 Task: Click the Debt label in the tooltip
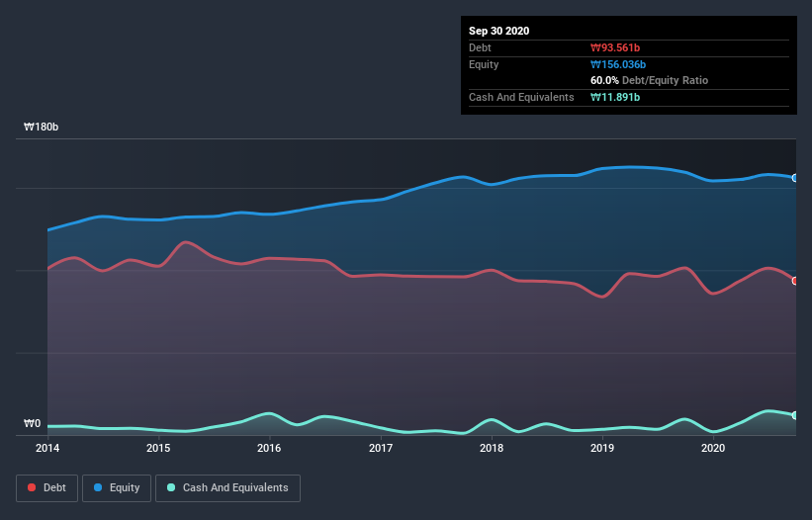(x=480, y=47)
